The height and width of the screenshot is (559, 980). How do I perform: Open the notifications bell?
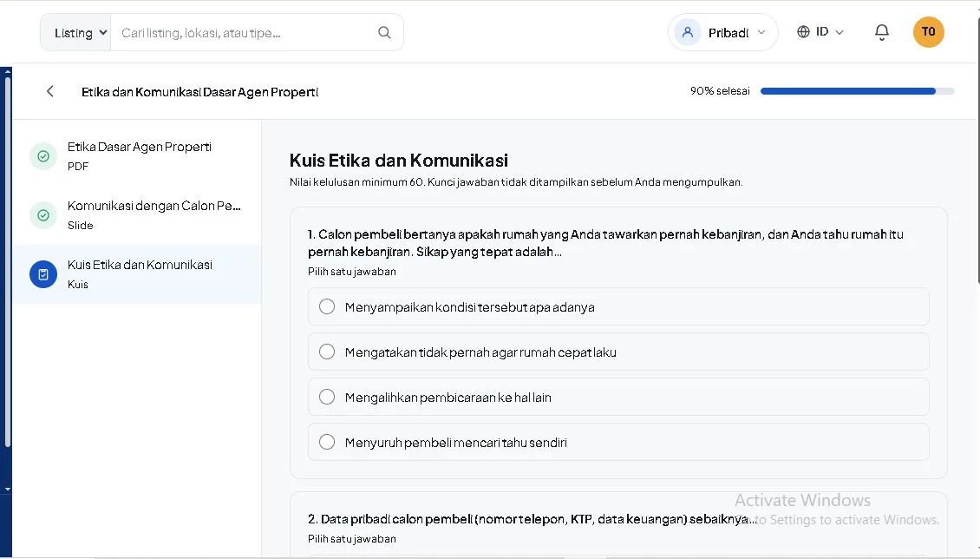tap(881, 32)
